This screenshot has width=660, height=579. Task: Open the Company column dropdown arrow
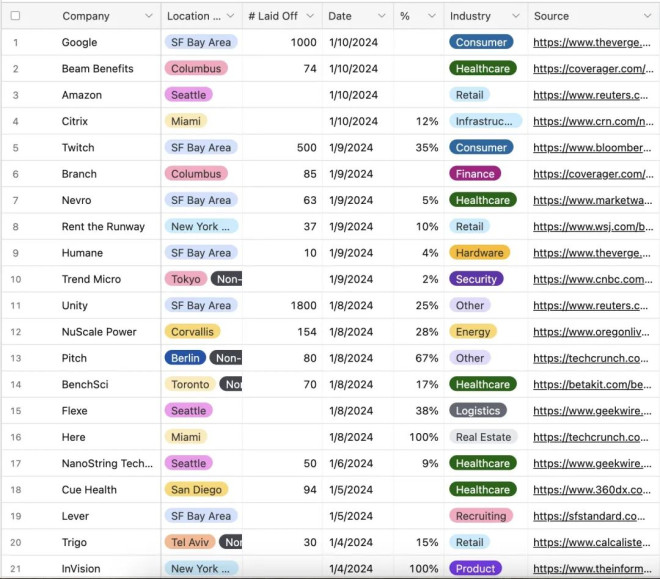(149, 16)
